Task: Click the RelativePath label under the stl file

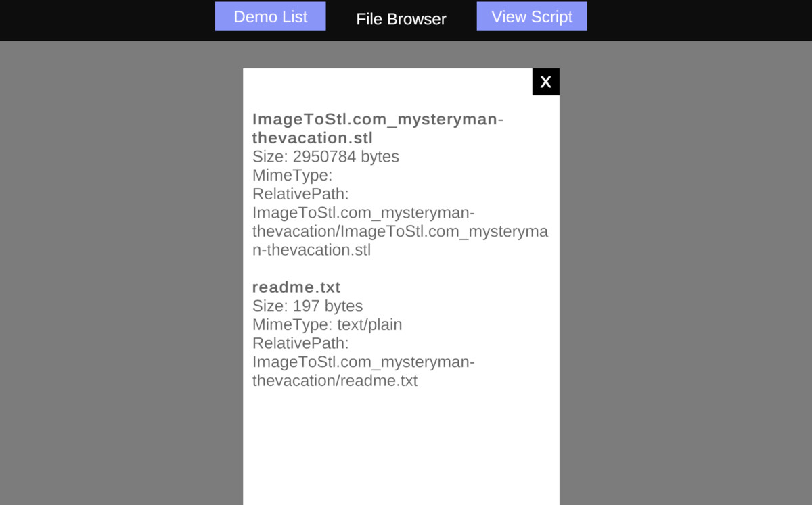Action: [300, 194]
